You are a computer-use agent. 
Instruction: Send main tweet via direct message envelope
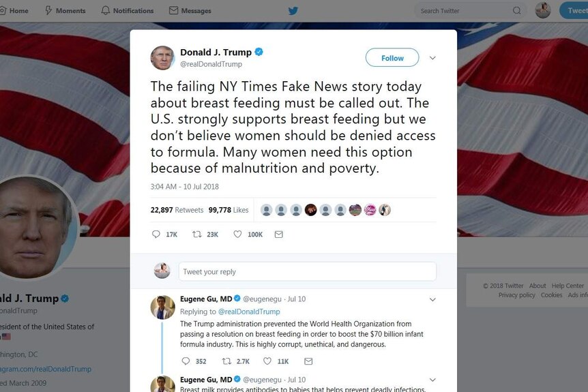click(278, 235)
